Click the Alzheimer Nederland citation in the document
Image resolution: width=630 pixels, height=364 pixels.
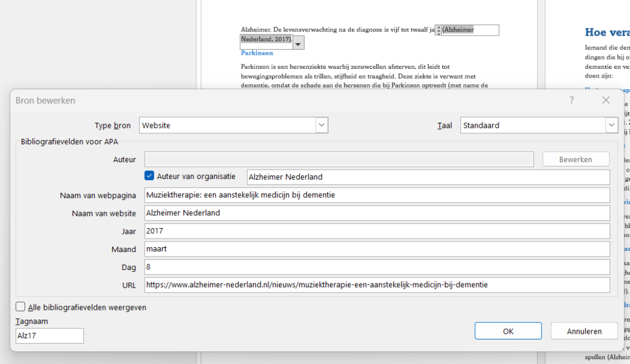[458, 30]
